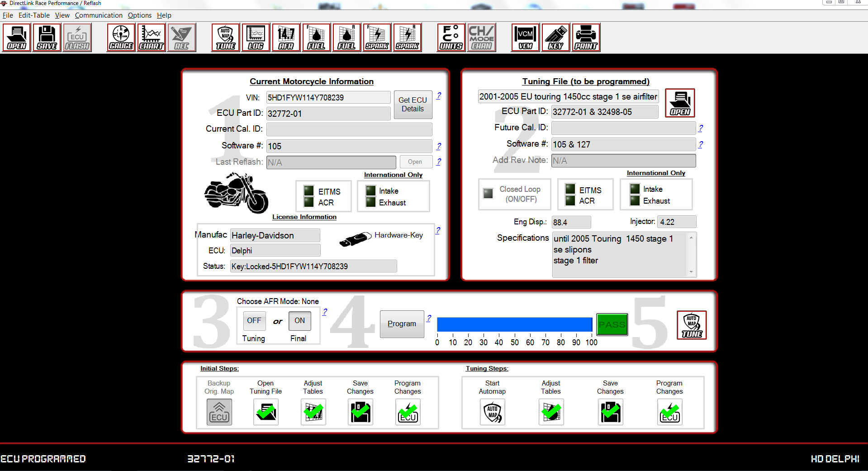Set AFR mode to OFF for Tuning
The width and height of the screenshot is (868, 471).
tap(254, 321)
